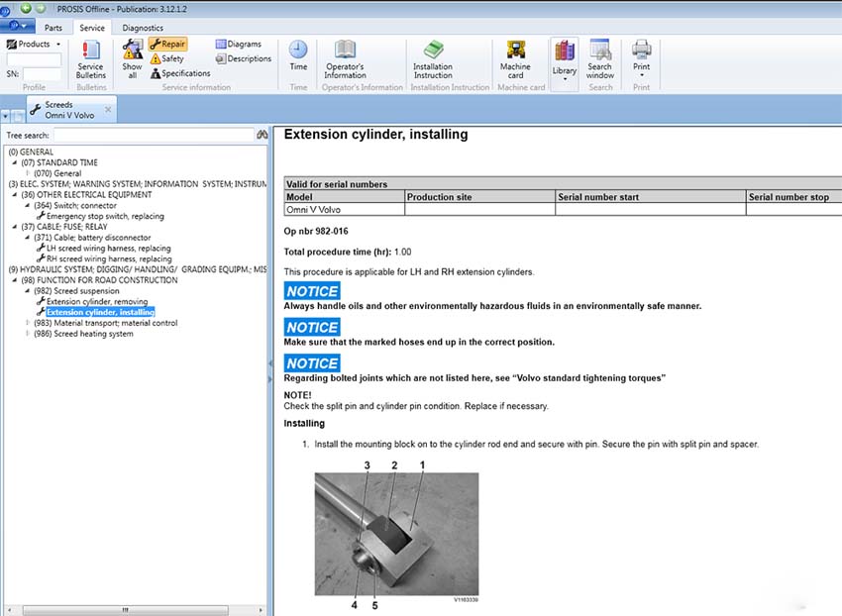Select the Repair filter button
The image size is (842, 616).
tap(167, 44)
